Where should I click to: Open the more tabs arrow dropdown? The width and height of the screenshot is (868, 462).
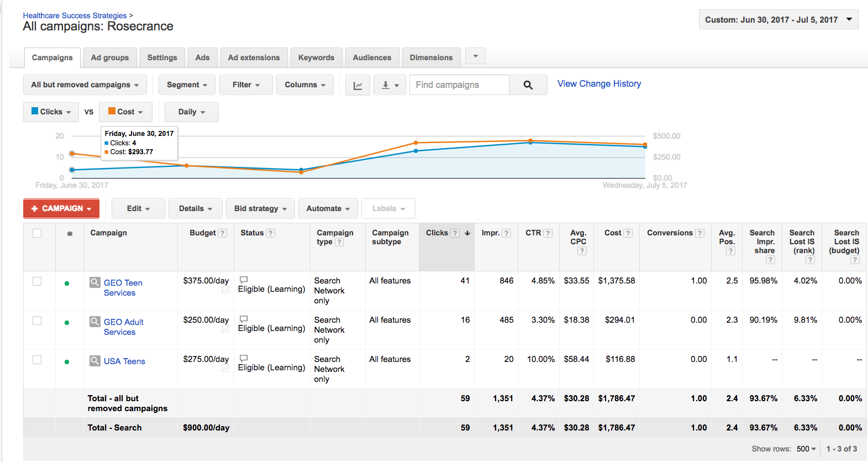point(476,56)
